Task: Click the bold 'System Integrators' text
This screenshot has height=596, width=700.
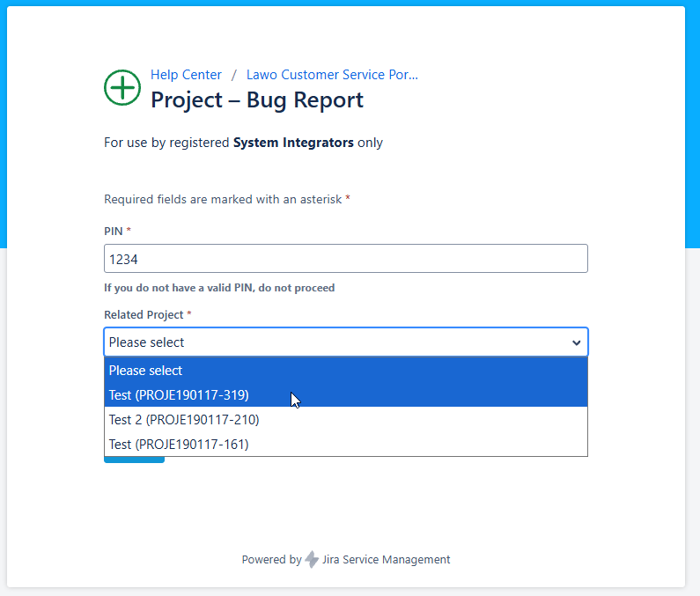Action: pyautogui.click(x=293, y=143)
